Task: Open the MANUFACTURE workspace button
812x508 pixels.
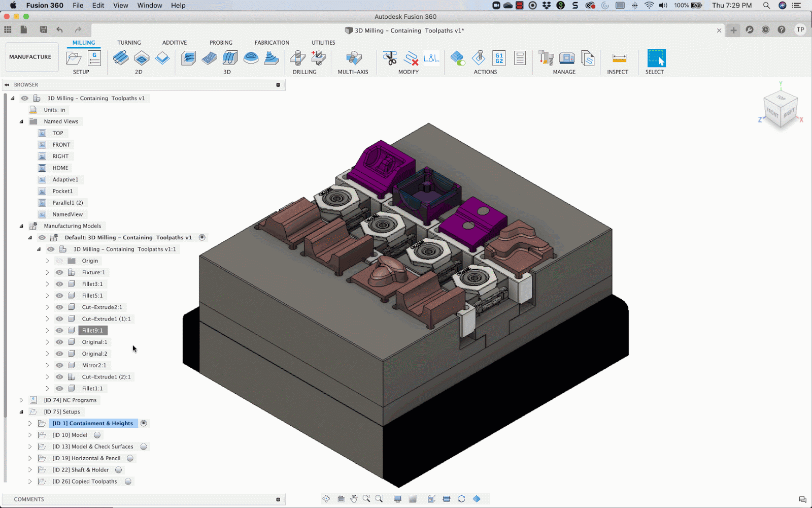Action: (30, 57)
